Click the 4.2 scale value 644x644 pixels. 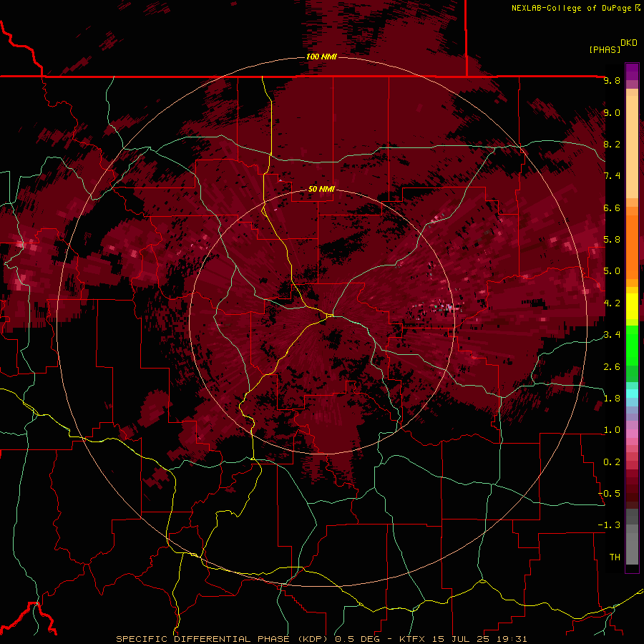coord(612,303)
